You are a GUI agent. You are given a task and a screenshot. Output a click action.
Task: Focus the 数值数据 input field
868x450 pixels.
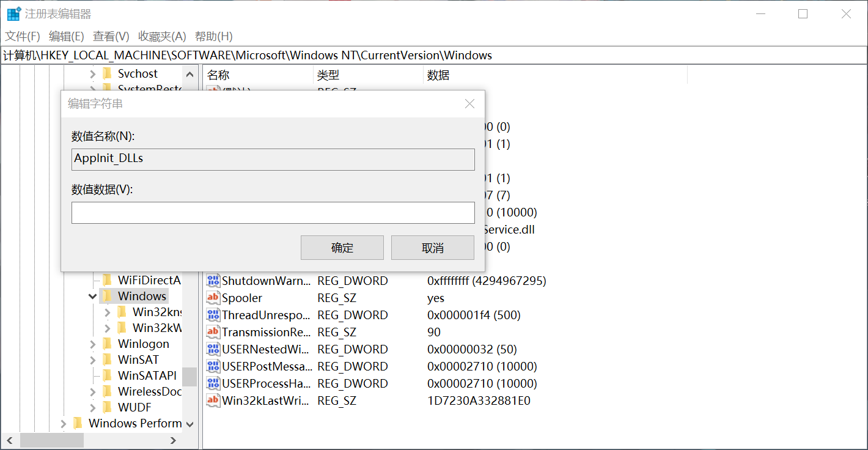(x=273, y=213)
